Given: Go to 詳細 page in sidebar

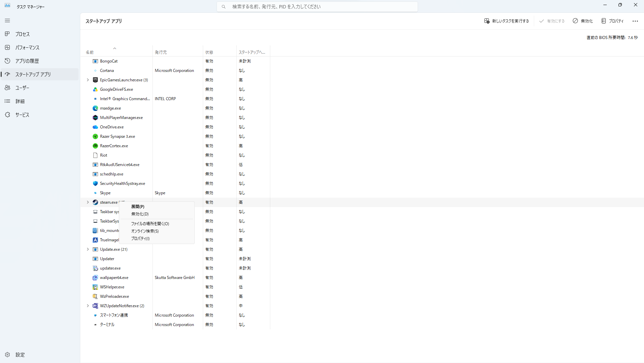Looking at the screenshot, I should click(x=40, y=102).
